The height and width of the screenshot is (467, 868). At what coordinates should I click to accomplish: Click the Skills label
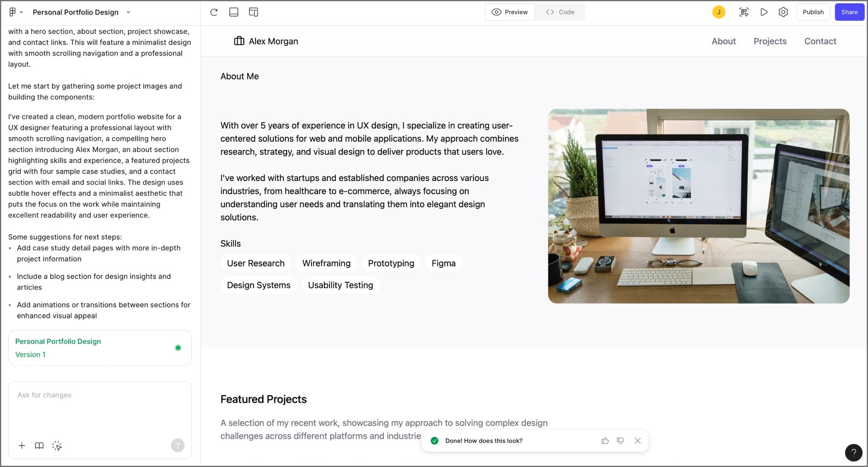(230, 243)
